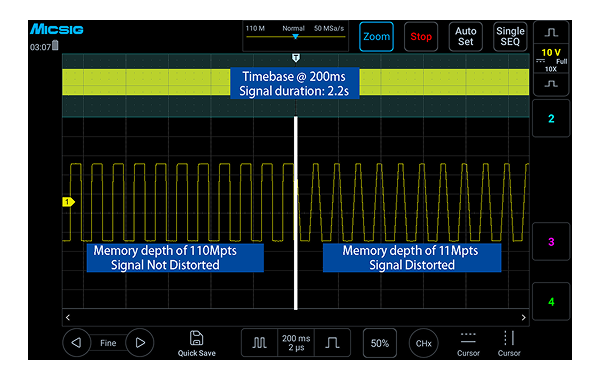Open memory depth 110 M setting
This screenshot has width=600, height=380.
[255, 28]
